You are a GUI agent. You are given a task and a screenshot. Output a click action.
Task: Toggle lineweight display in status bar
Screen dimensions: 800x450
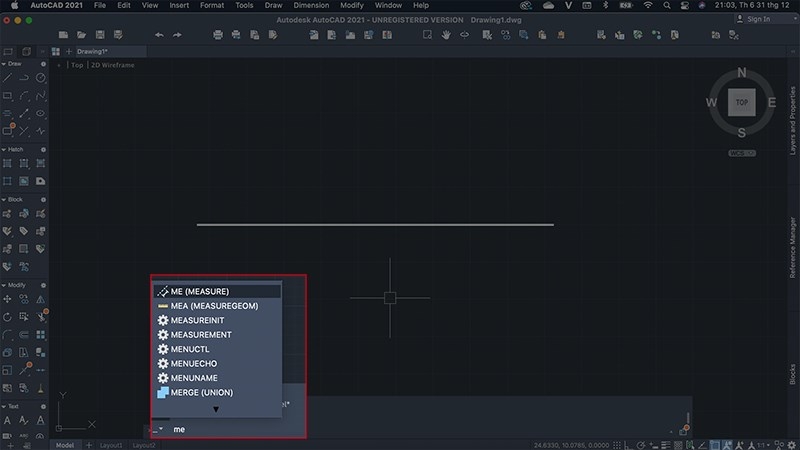click(x=666, y=445)
